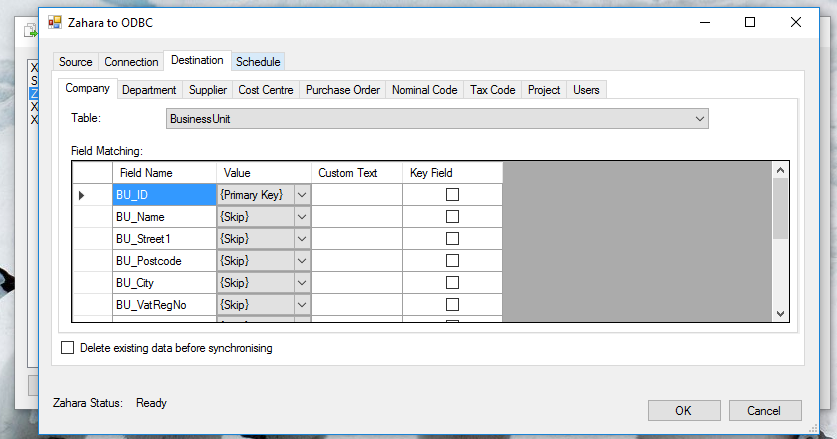Click the Zahara to ODBC title bar icon

pyautogui.click(x=54, y=22)
